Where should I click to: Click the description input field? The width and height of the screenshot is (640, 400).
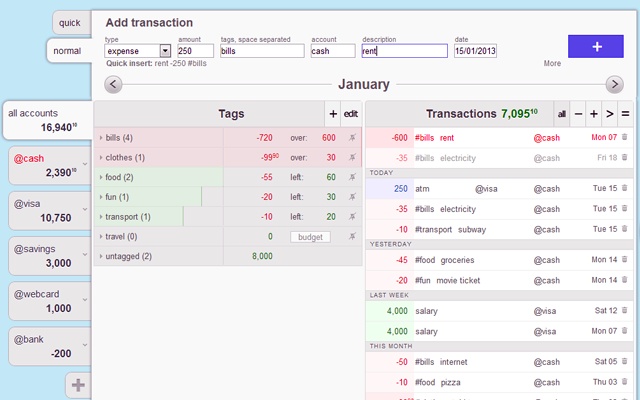click(x=404, y=51)
